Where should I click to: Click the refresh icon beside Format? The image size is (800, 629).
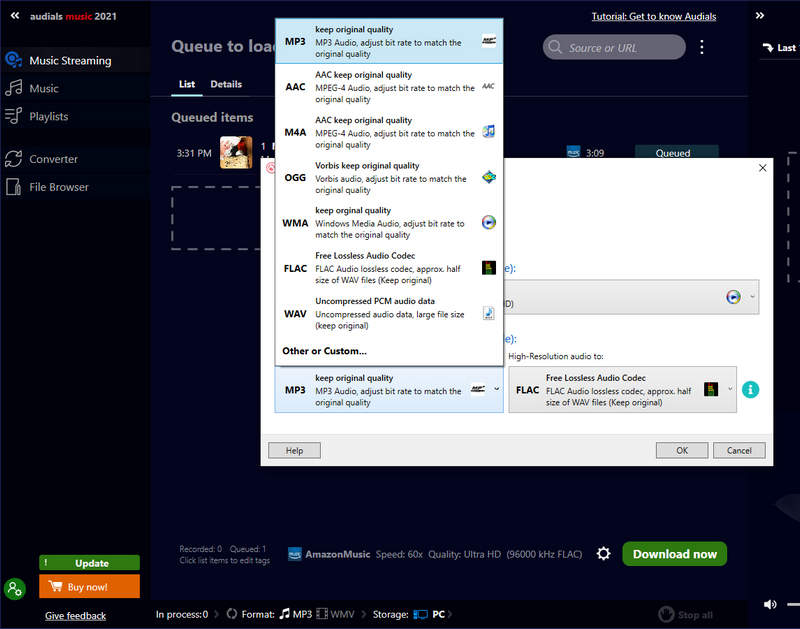tap(232, 614)
